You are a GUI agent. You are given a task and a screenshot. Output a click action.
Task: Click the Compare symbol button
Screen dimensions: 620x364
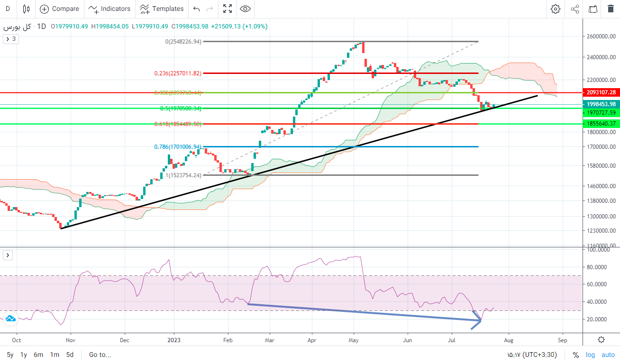tap(59, 9)
